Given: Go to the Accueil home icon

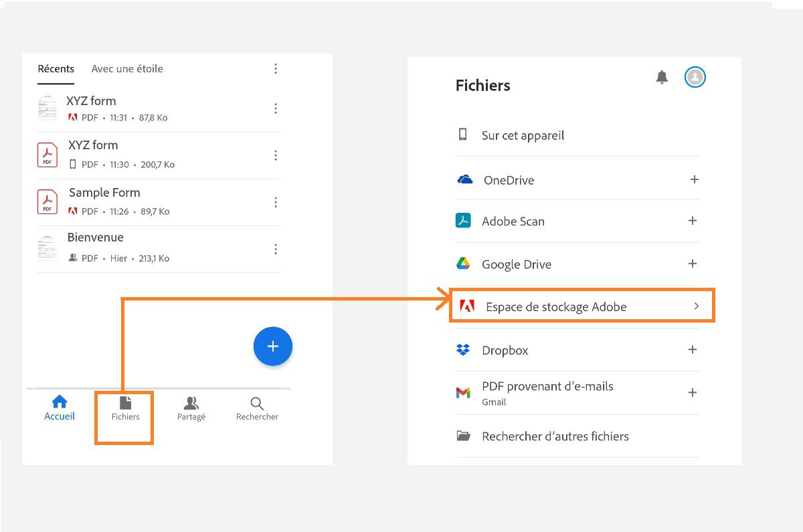Looking at the screenshot, I should (x=60, y=402).
